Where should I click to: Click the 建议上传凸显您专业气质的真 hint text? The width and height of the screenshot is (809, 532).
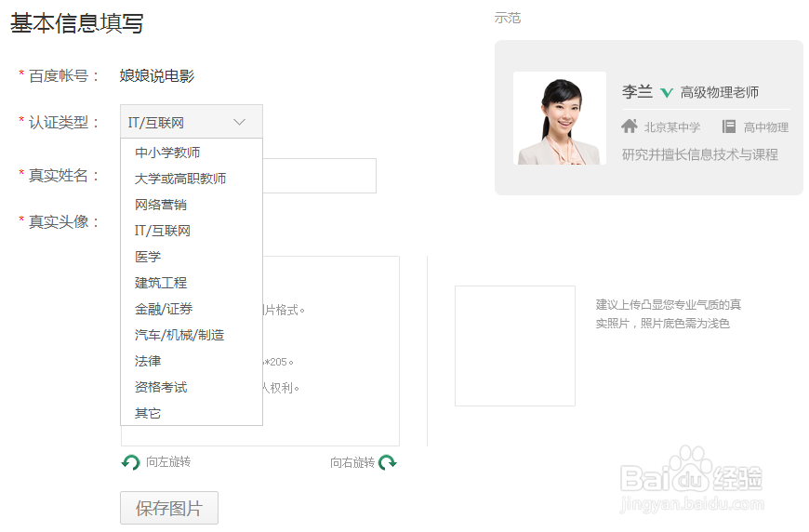[x=669, y=304]
